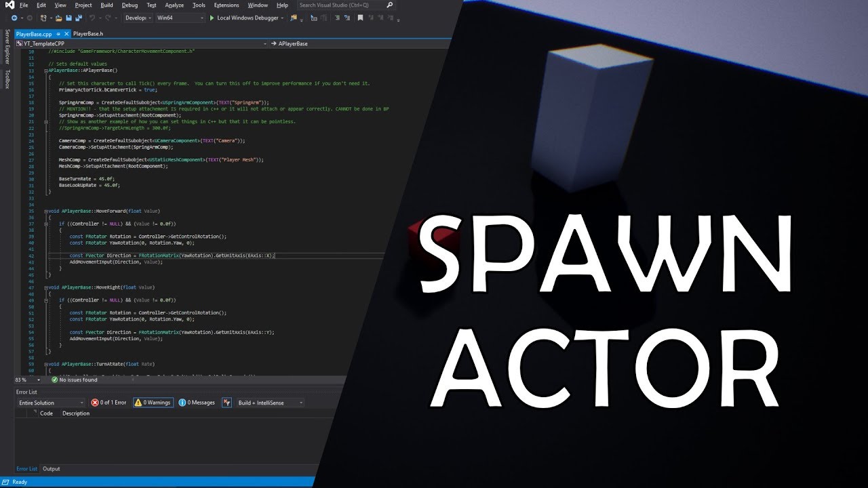
Task: Sort by the Code column header
Action: coord(46,413)
